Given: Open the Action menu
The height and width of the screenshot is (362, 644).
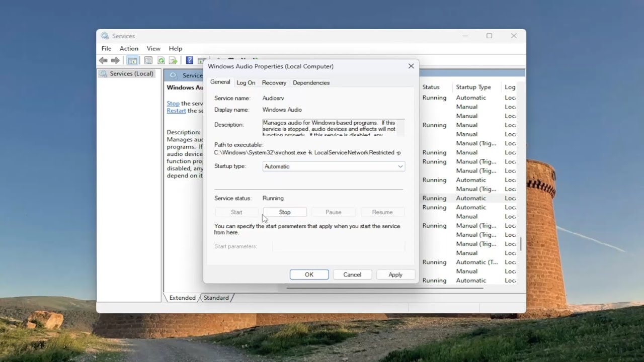Looking at the screenshot, I should pyautogui.click(x=129, y=48).
